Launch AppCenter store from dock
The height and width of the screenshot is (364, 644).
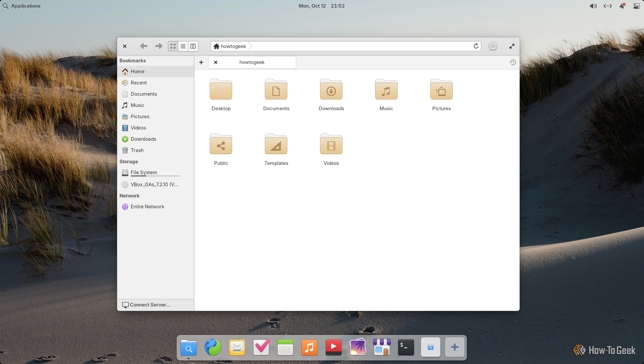pos(382,347)
